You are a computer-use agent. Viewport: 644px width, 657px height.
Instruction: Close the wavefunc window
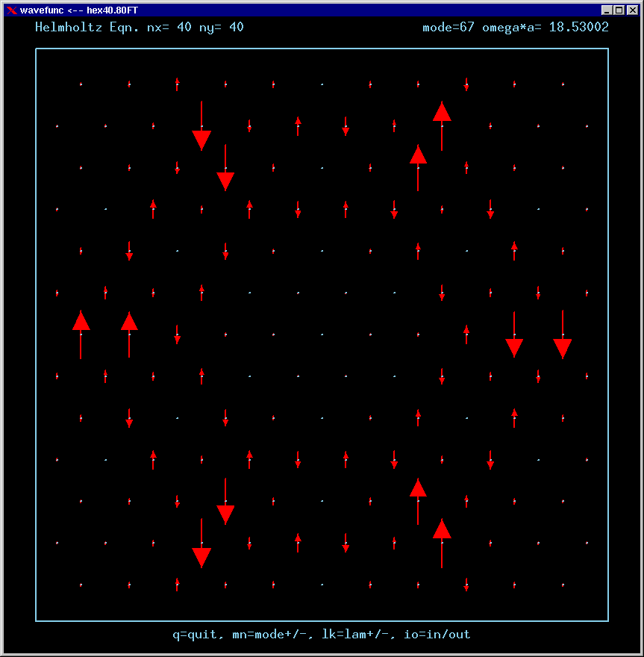coord(631,10)
